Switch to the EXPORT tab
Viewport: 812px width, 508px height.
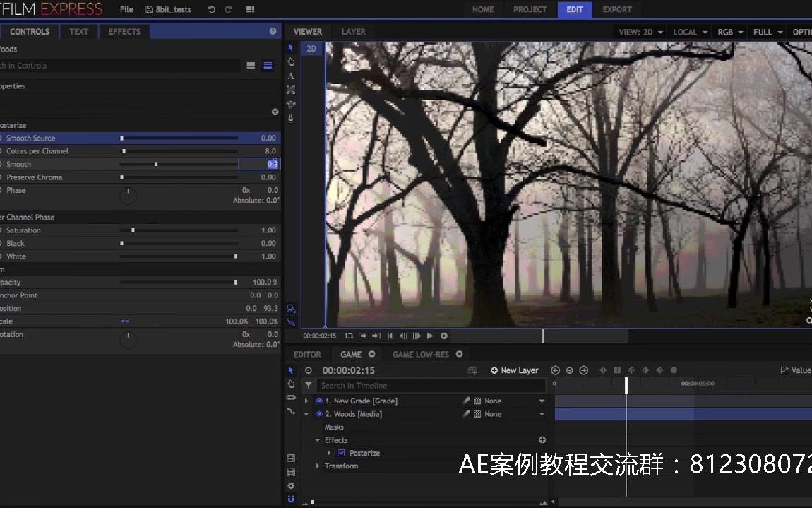616,9
